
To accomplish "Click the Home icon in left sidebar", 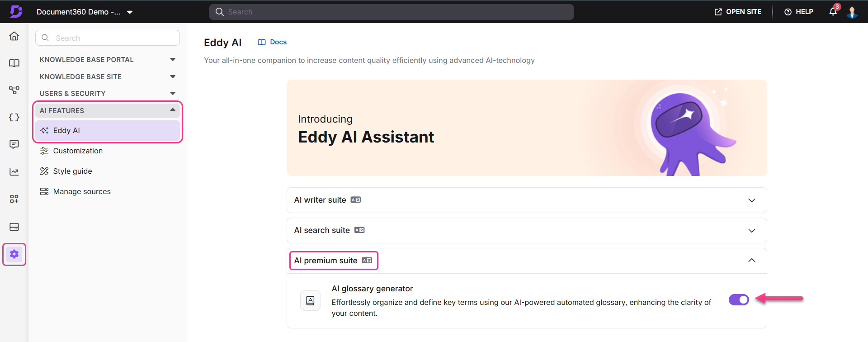I will [x=14, y=36].
